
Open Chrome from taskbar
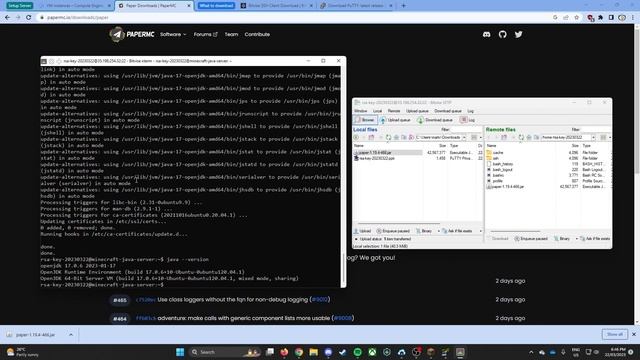pyautogui.click(x=299, y=352)
